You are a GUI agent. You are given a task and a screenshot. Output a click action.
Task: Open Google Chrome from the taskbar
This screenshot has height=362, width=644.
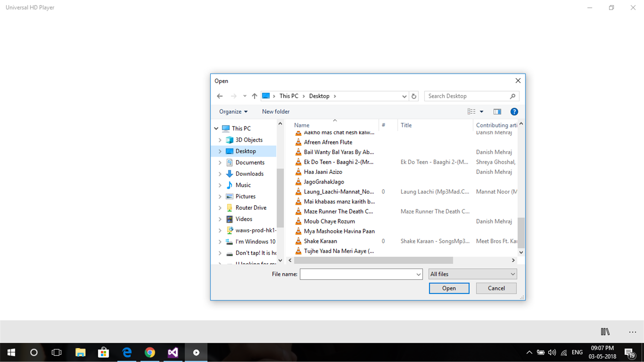(150, 352)
